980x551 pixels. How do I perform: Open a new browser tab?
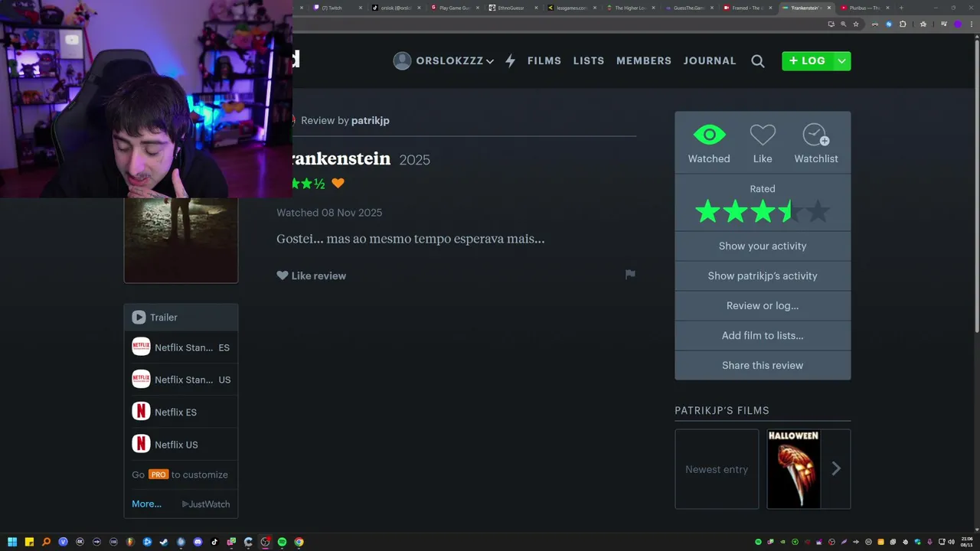coord(901,8)
